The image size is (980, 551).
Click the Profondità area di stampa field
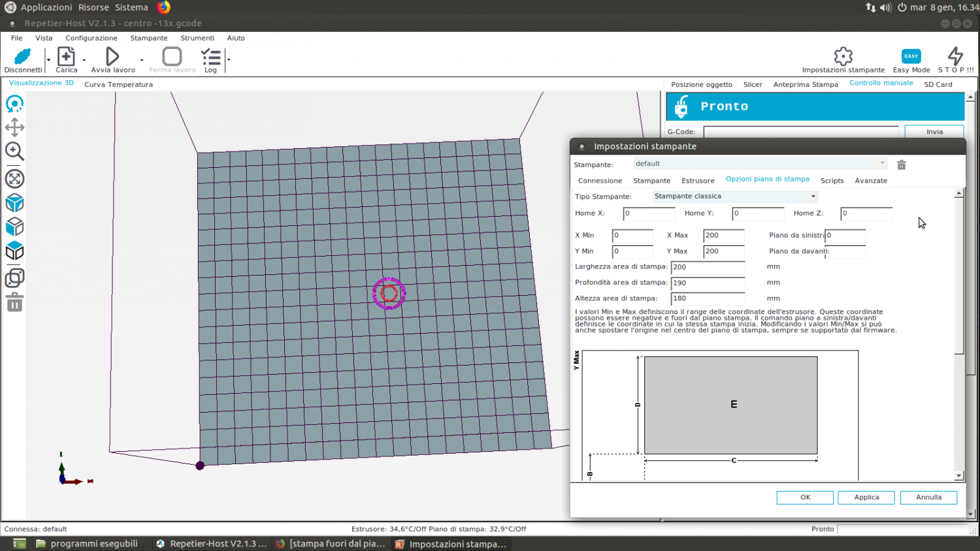coord(708,283)
